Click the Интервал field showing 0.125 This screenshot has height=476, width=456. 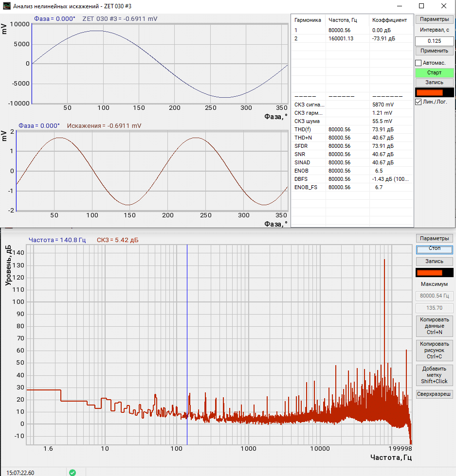coord(434,41)
